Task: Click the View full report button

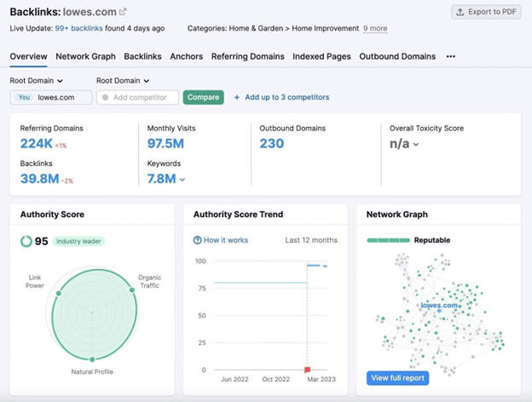Action: 397,378
